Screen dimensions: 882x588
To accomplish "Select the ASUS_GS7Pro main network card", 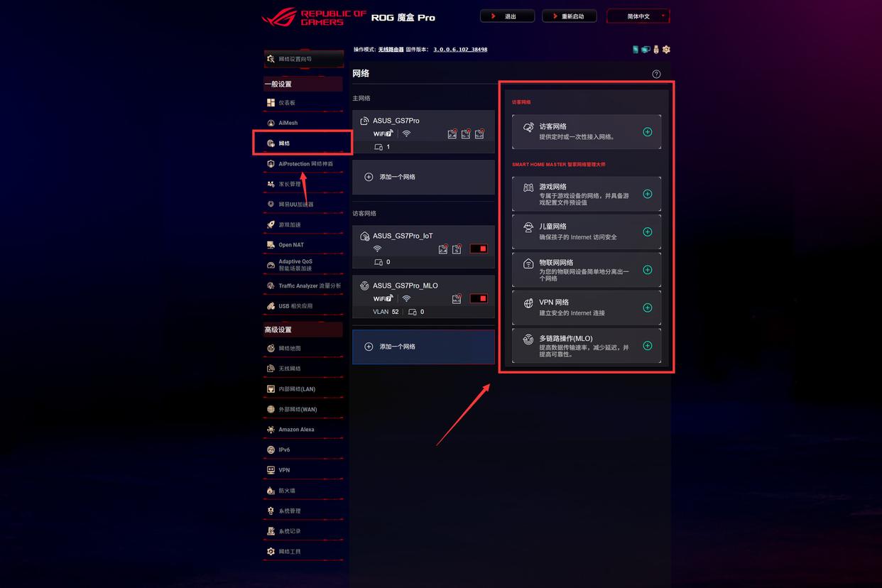I will coord(423,132).
